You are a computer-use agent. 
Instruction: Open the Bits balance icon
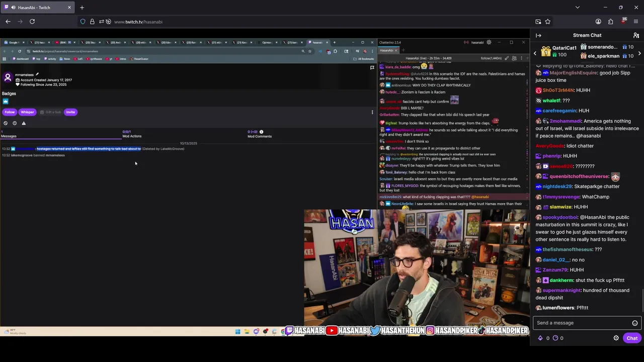pyautogui.click(x=540, y=338)
